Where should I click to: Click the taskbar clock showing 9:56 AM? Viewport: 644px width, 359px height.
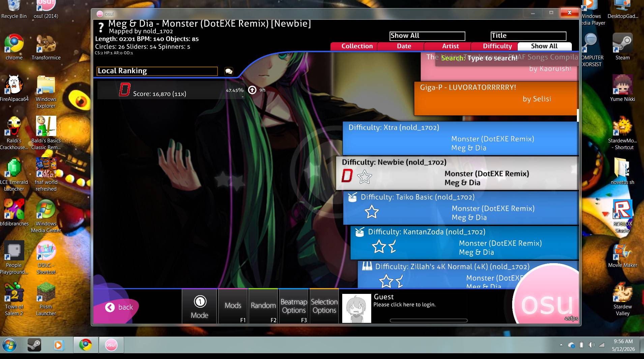tap(623, 345)
